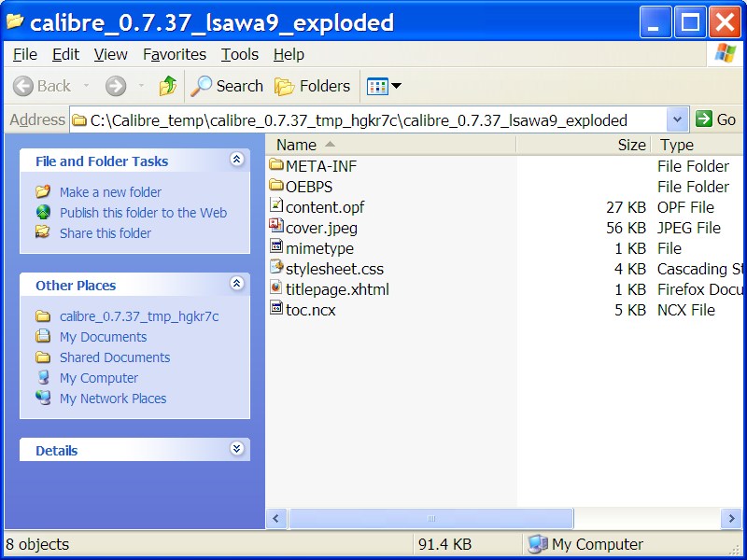Select the content.opf file name
Image resolution: width=747 pixels, height=560 pixels.
pyautogui.click(x=325, y=207)
